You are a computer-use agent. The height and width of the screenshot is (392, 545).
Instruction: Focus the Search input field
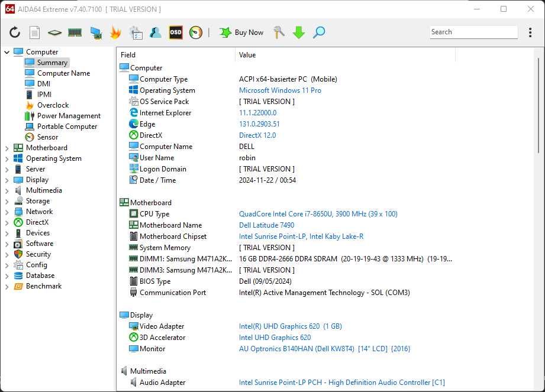click(473, 32)
